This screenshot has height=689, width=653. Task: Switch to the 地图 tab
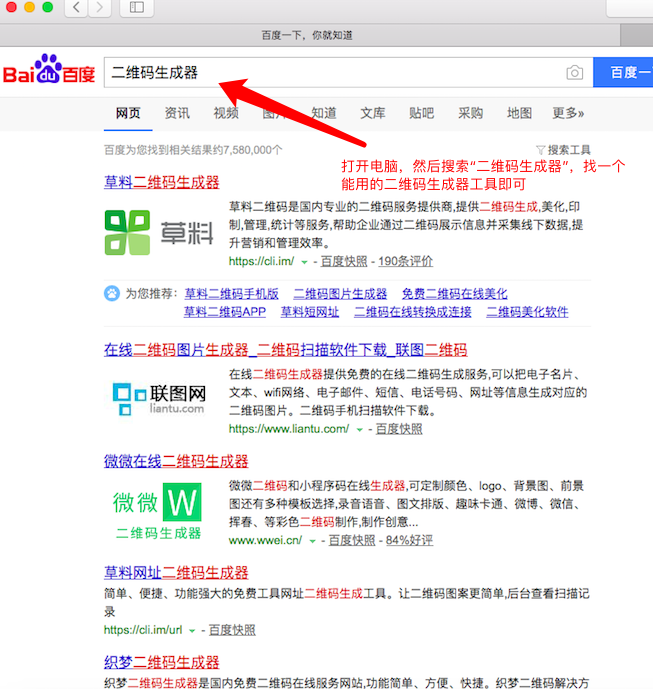[x=519, y=113]
